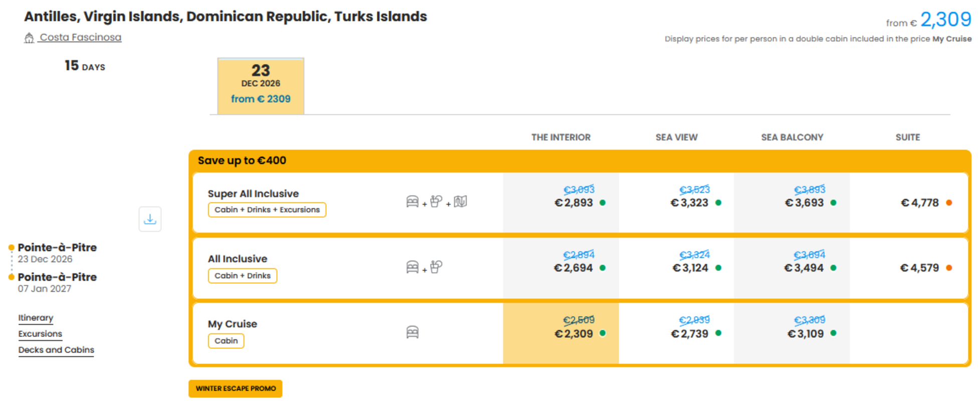
Task: Click the excursions map icon in Super All Inclusive
Action: point(460,202)
